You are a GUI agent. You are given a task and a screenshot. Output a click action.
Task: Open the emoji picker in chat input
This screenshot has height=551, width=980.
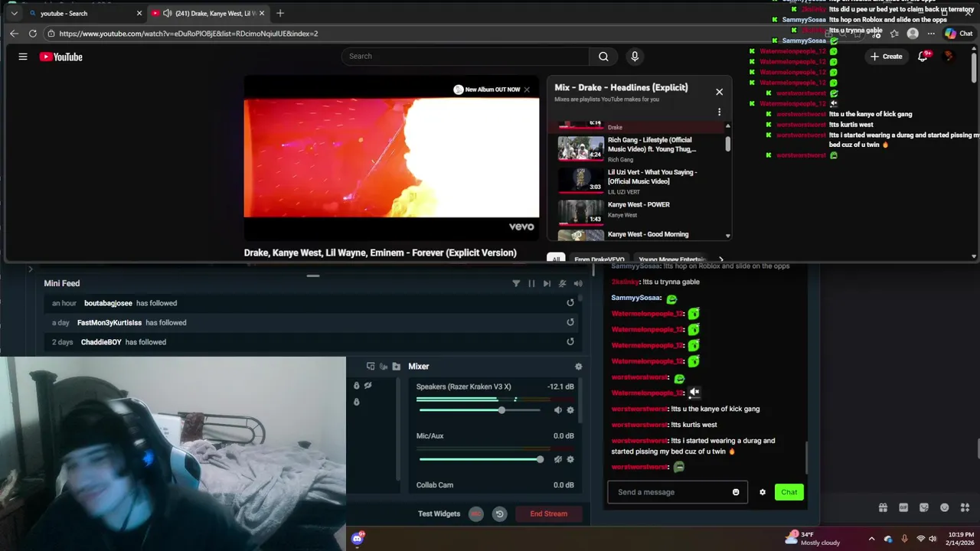pyautogui.click(x=737, y=492)
